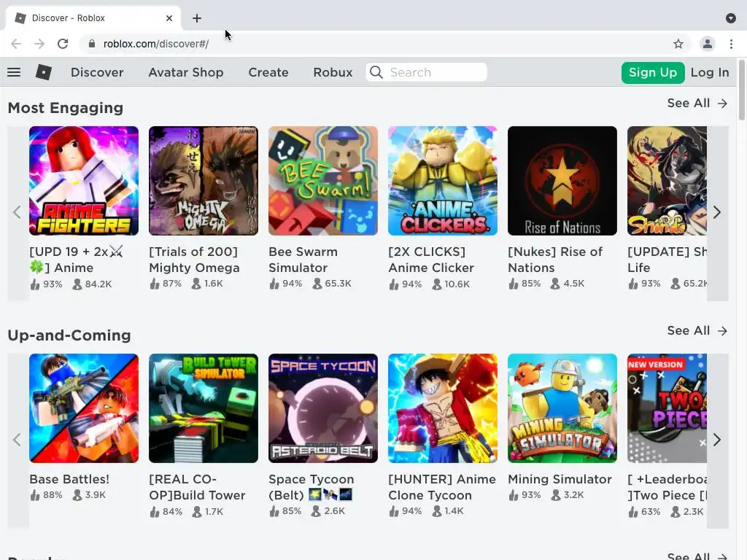The height and width of the screenshot is (560, 747).
Task: Click '[REAL CO-OP]Build Tower' title
Action: 197,488
